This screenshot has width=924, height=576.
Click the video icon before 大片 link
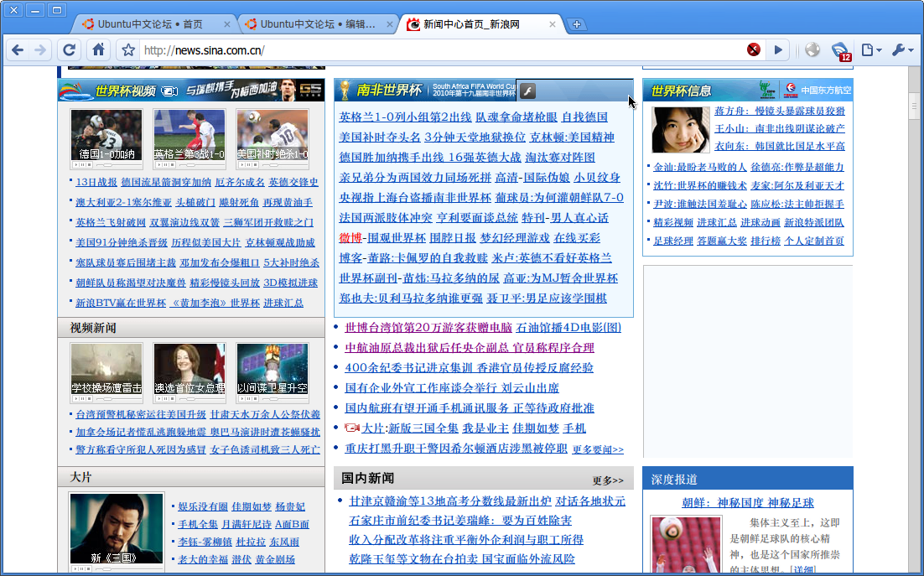[x=352, y=428]
